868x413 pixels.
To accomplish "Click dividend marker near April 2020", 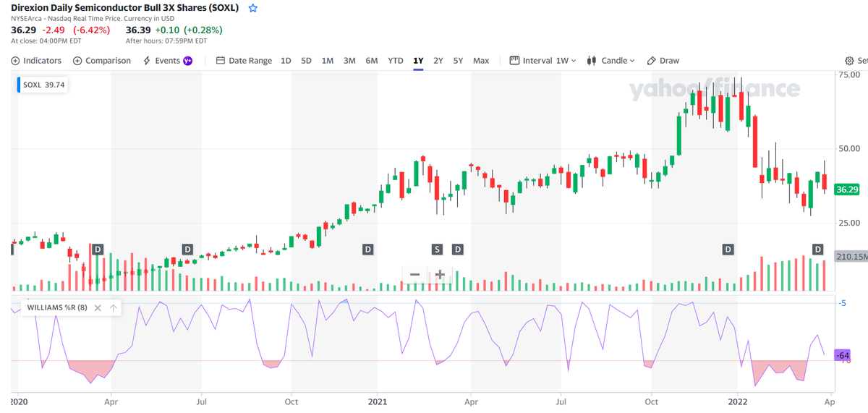I will tap(98, 249).
